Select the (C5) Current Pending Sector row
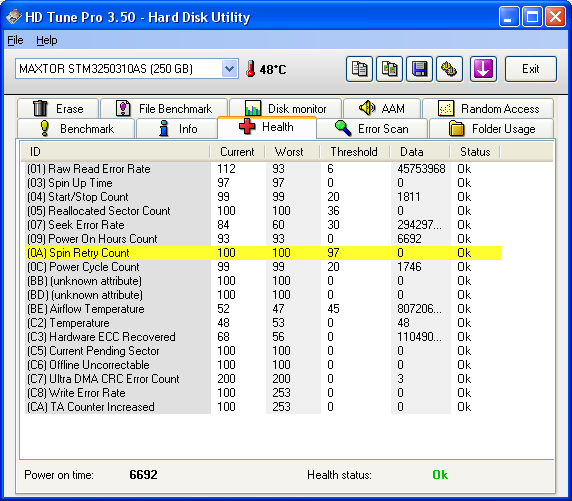This screenshot has width=572, height=501. pyautogui.click(x=263, y=351)
